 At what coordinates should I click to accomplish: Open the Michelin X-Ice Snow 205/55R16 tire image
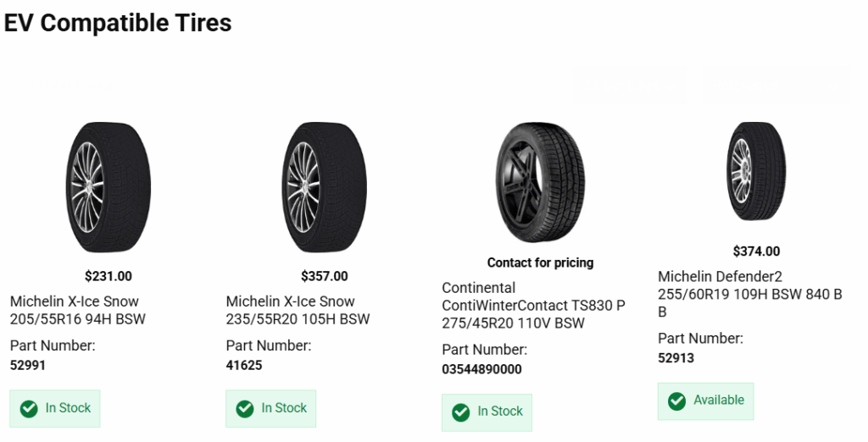click(108, 188)
